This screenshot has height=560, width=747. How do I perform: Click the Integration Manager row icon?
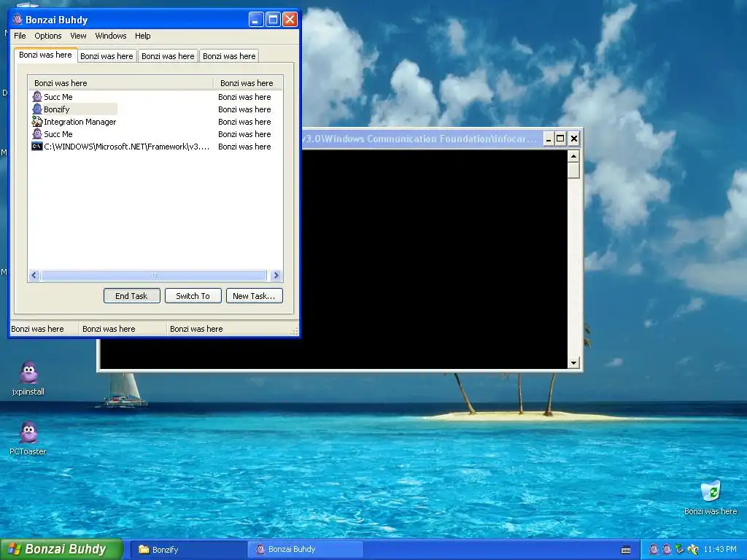37,122
